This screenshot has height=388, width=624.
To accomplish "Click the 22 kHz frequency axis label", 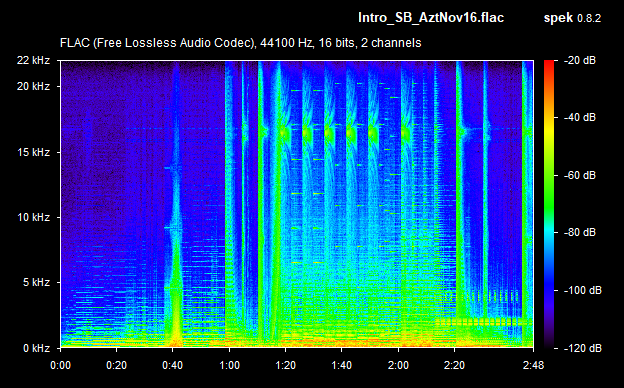I will pos(33,60).
